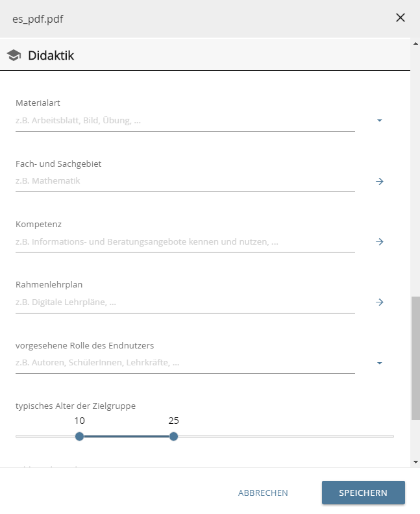Image resolution: width=420 pixels, height=514 pixels.
Task: Open Kompetenz selection arrow
Action: [x=380, y=242]
